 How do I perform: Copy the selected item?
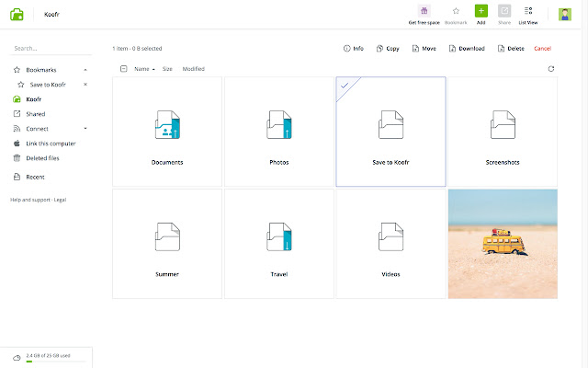click(x=388, y=49)
